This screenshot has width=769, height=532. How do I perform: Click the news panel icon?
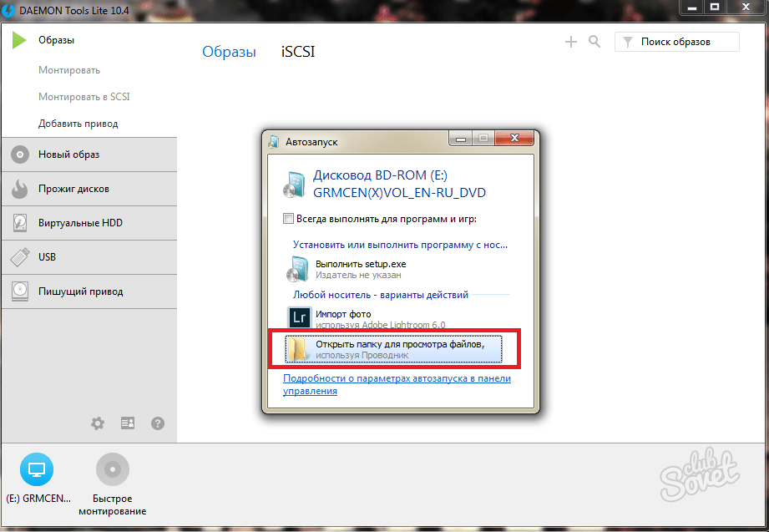coord(128,423)
